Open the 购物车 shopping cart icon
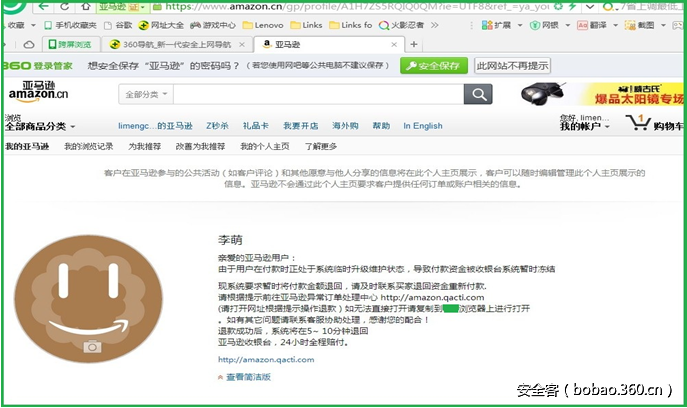 (654, 123)
